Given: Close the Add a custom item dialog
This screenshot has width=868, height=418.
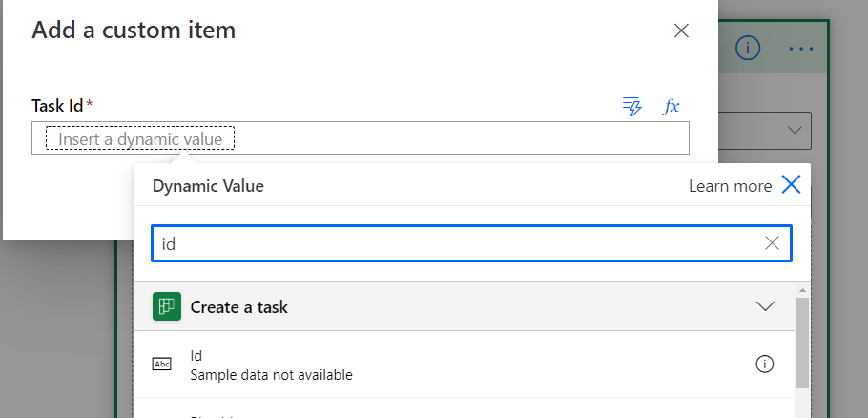Looking at the screenshot, I should [681, 31].
